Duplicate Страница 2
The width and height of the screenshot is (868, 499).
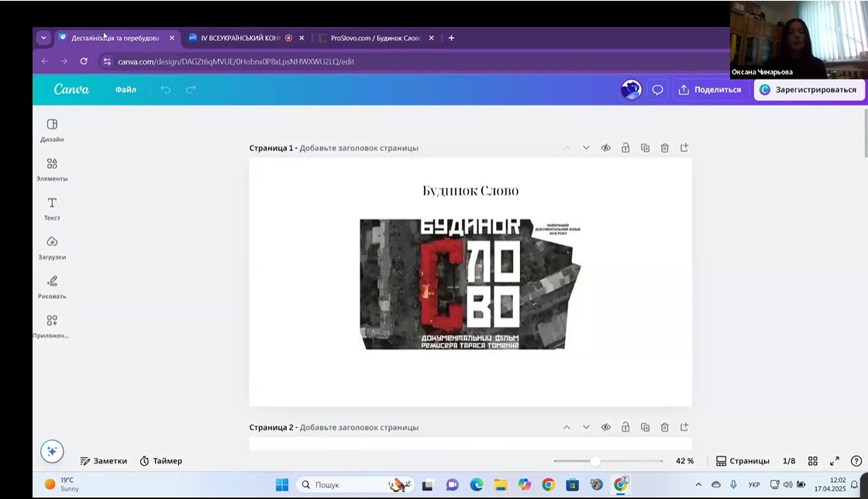click(645, 427)
